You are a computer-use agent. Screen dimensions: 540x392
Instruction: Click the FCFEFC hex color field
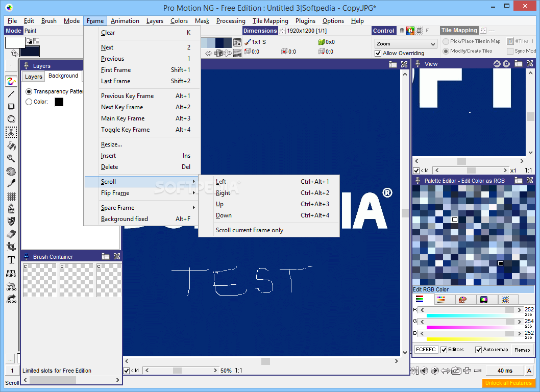(426, 350)
